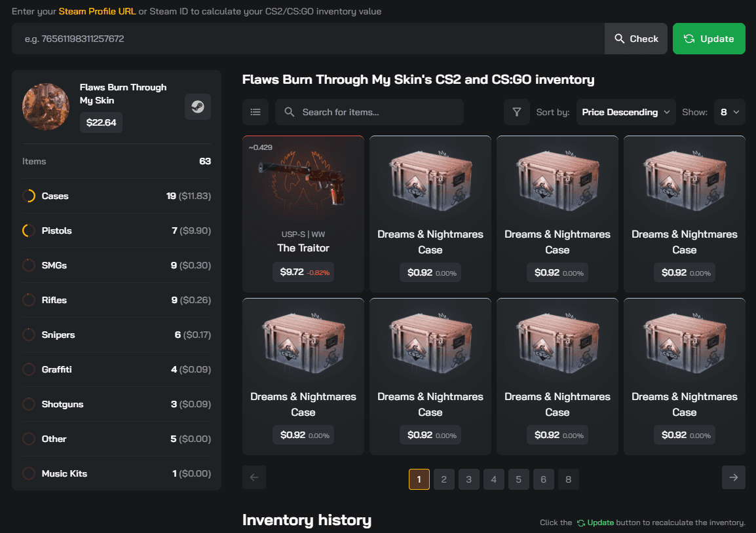Go to page 5 of inventory
The height and width of the screenshot is (533, 756).
(x=519, y=479)
